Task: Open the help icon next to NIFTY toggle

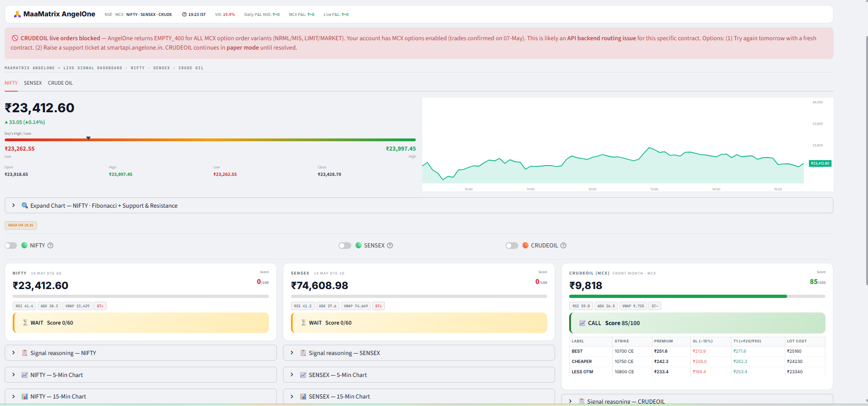Action: (51, 246)
